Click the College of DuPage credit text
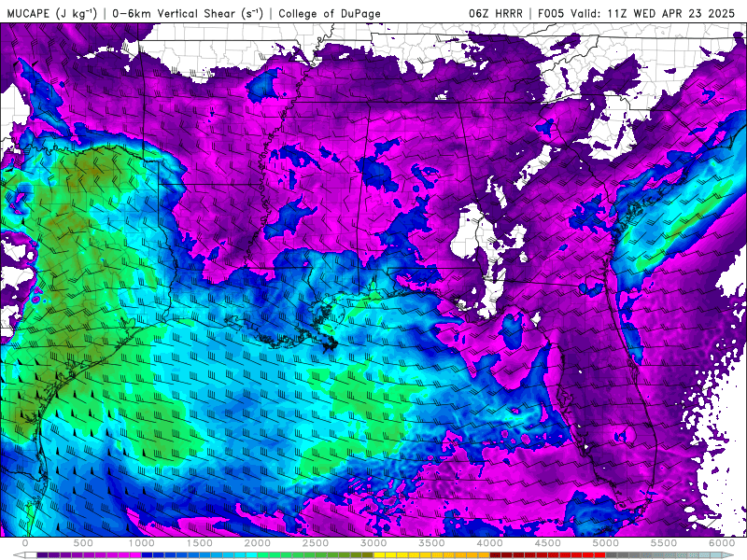The width and height of the screenshot is (747, 560). (330, 13)
